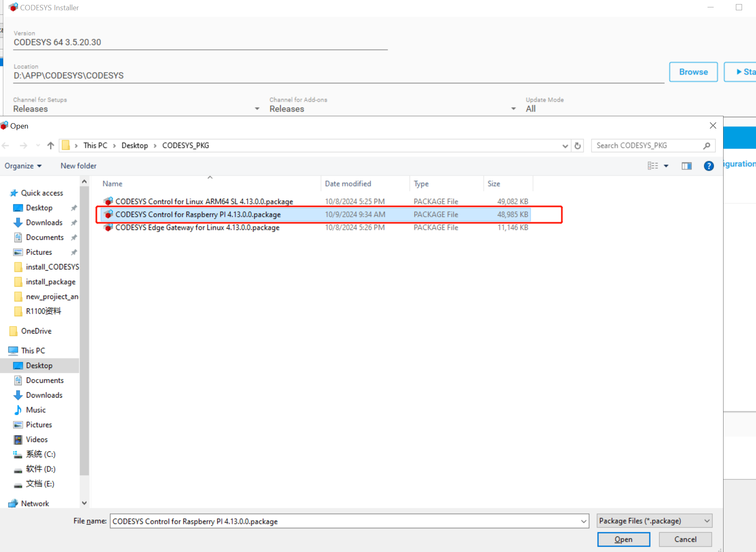
Task: Expand the address bar history dropdown
Action: 565,145
